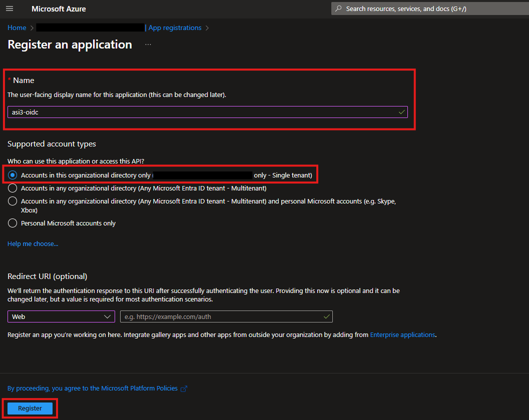
Task: Click the Redirect URI (optional) heading
Action: pos(47,276)
